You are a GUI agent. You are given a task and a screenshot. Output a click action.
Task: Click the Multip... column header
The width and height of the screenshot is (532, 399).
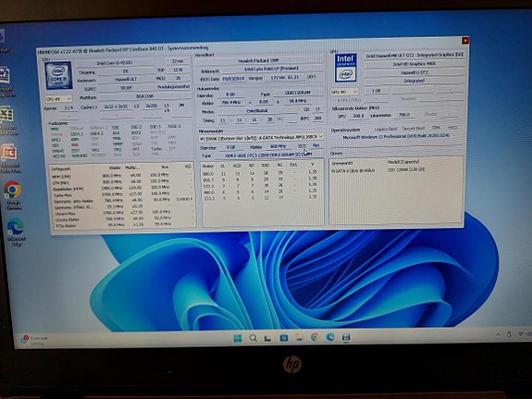[132, 168]
